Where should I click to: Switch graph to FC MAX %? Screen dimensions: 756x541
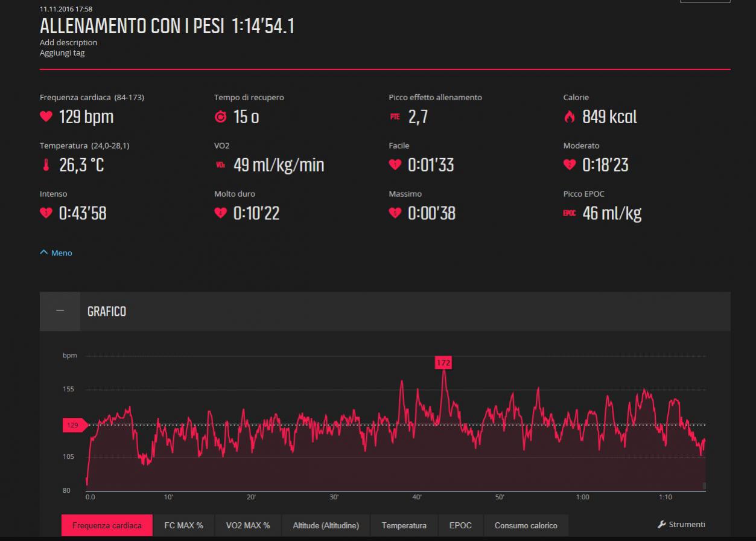(x=183, y=525)
